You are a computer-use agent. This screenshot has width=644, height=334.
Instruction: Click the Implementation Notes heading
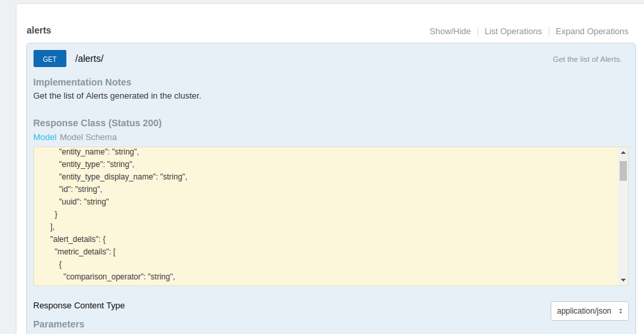click(x=82, y=82)
